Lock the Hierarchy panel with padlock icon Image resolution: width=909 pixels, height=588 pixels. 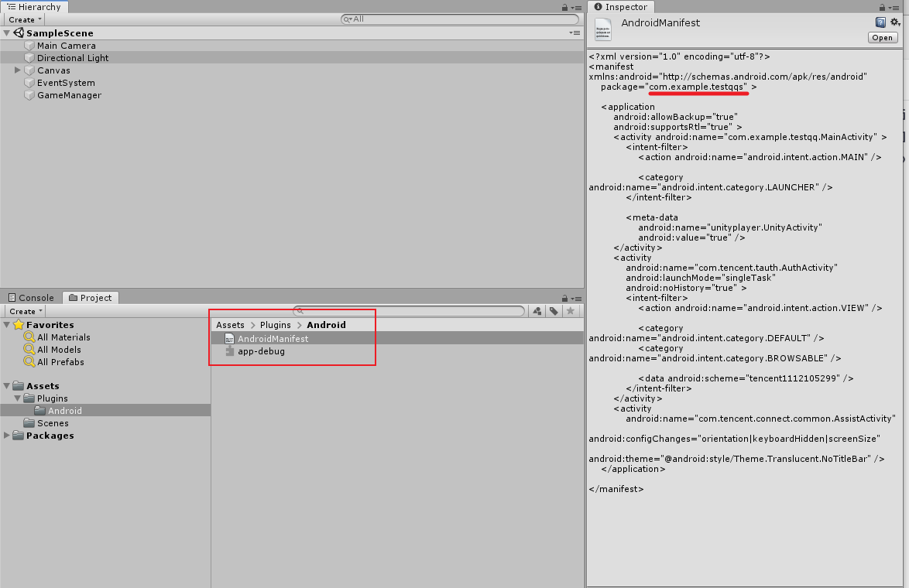tap(564, 8)
